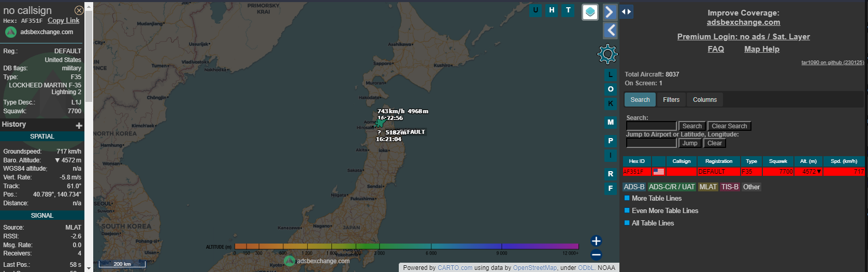Toggle the F map button
This screenshot has width=868, height=272.
(x=611, y=189)
